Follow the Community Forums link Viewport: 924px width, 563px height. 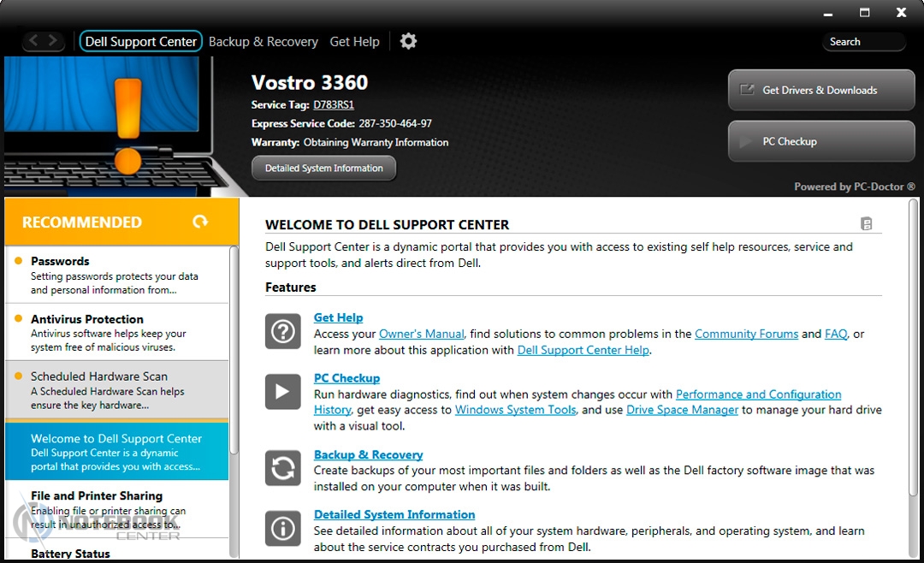746,335
